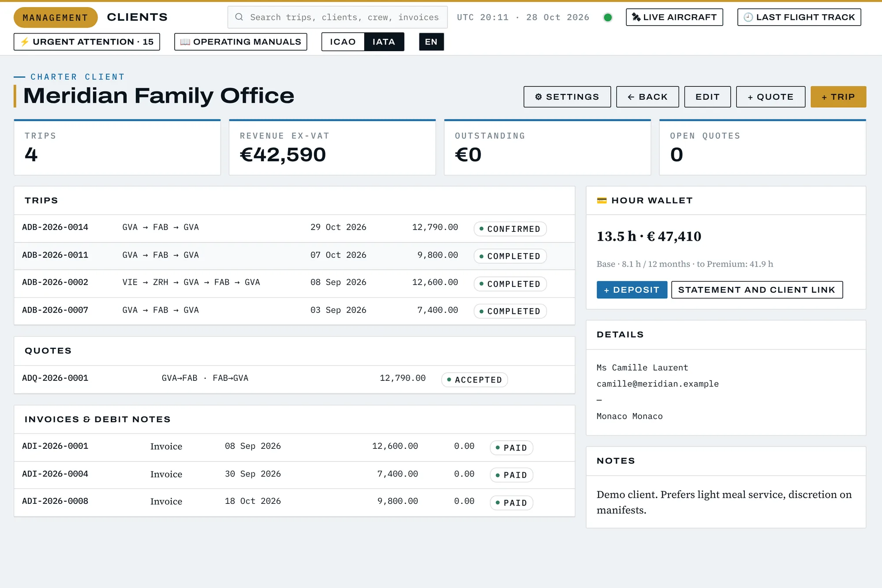Open invoice ADI-2026-0008

(x=294, y=502)
